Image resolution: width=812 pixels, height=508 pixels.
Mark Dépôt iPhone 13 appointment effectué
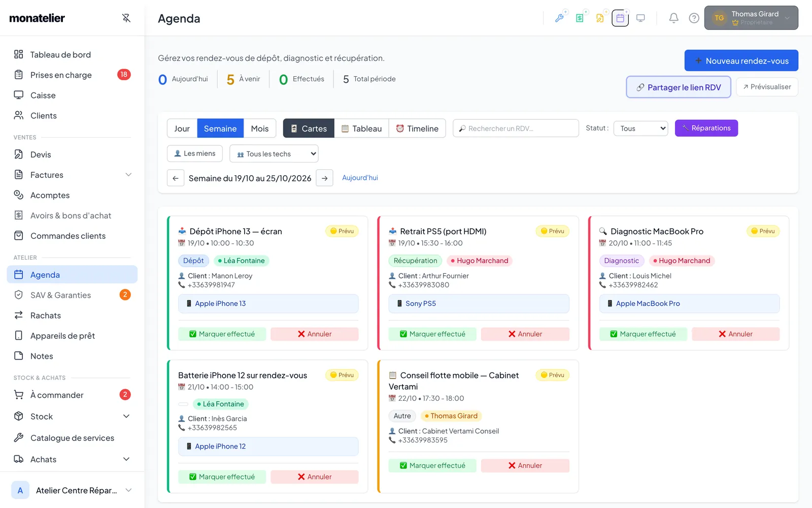222,334
